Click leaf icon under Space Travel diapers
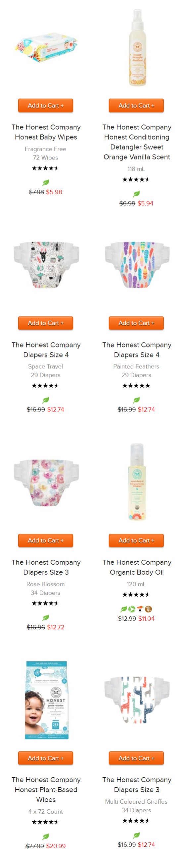The height and width of the screenshot is (868, 185). [x=46, y=400]
